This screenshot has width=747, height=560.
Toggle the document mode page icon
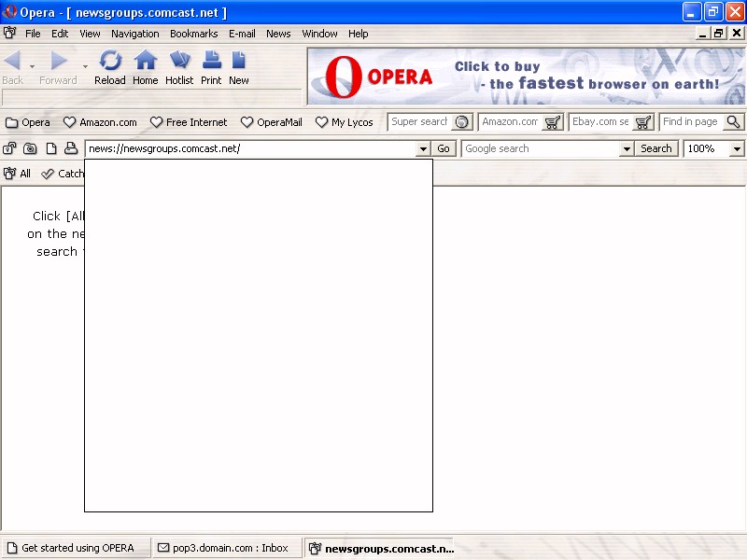(x=51, y=148)
